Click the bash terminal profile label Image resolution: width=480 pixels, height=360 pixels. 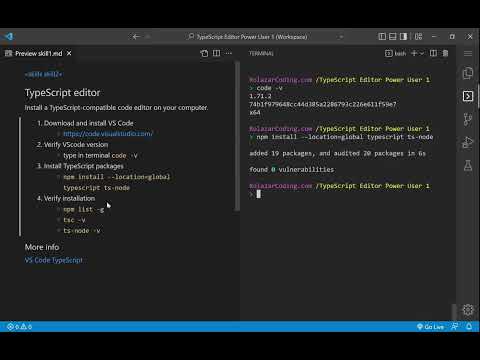(400, 53)
